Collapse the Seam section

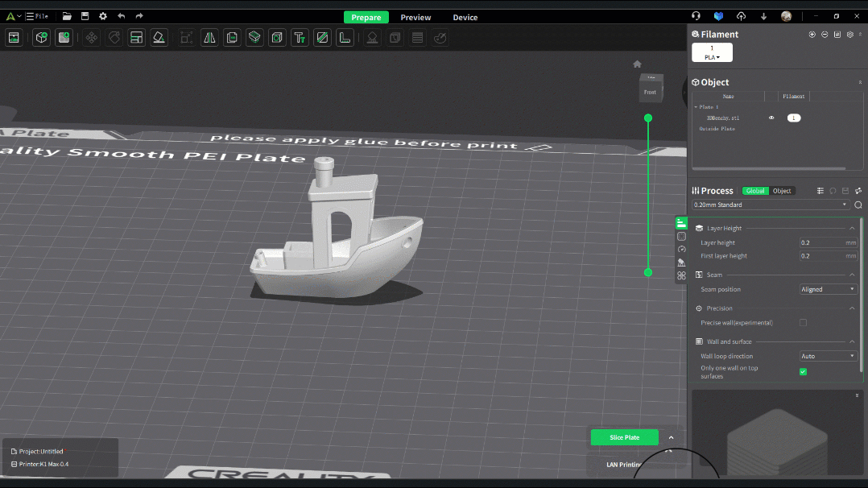852,275
